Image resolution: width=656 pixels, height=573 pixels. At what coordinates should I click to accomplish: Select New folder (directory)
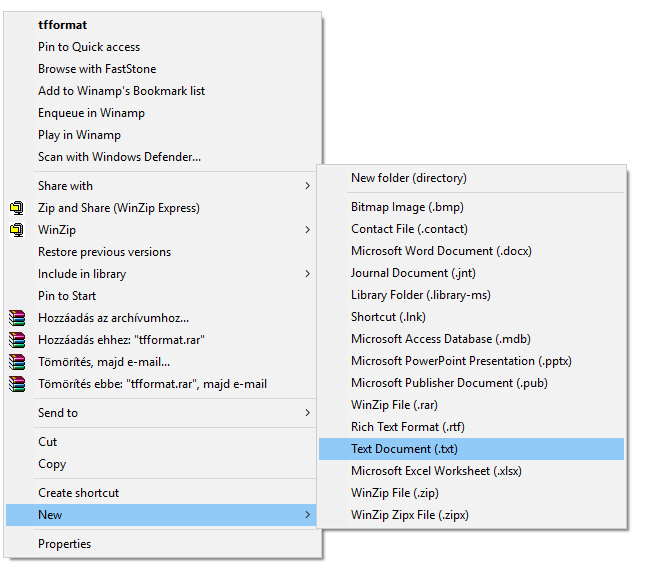click(x=408, y=178)
